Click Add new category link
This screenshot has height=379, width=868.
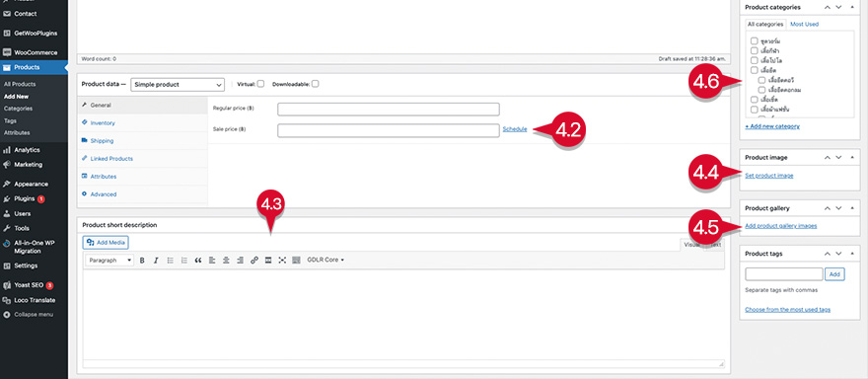click(772, 126)
